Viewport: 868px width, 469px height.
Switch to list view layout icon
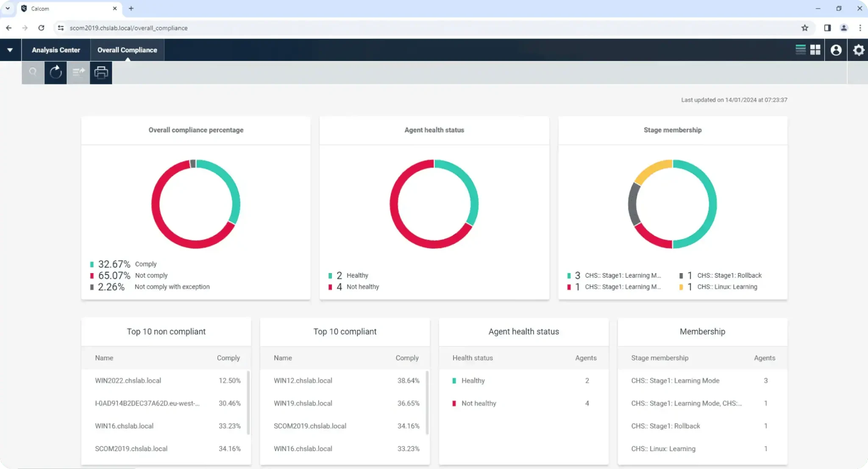pyautogui.click(x=801, y=50)
